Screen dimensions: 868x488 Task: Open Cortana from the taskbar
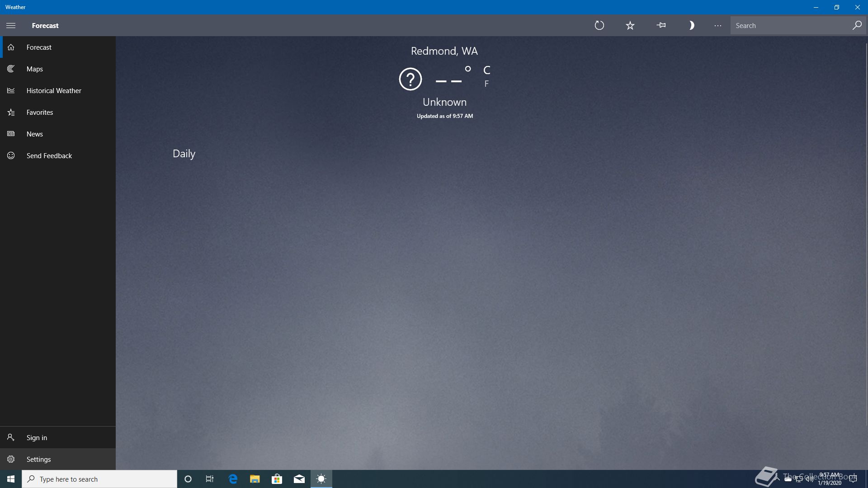tap(188, 479)
